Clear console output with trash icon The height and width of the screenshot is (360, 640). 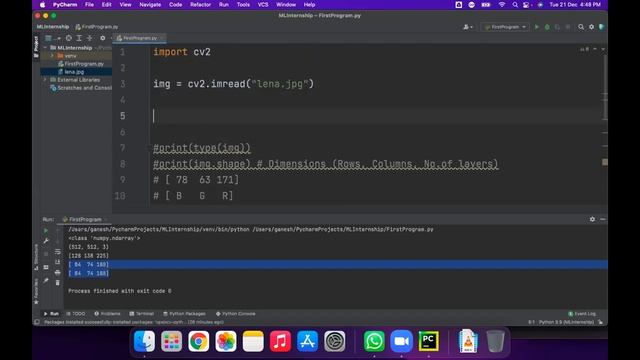pyautogui.click(x=58, y=282)
